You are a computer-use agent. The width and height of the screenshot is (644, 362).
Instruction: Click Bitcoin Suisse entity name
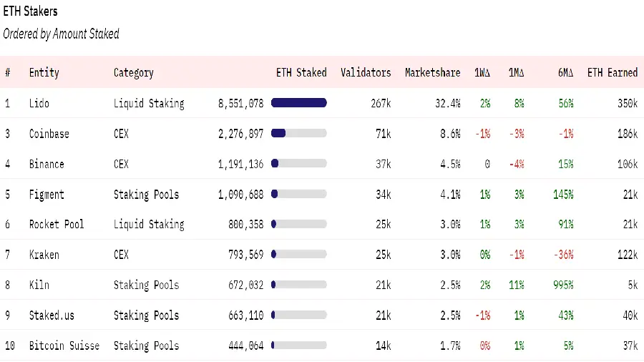coord(64,346)
